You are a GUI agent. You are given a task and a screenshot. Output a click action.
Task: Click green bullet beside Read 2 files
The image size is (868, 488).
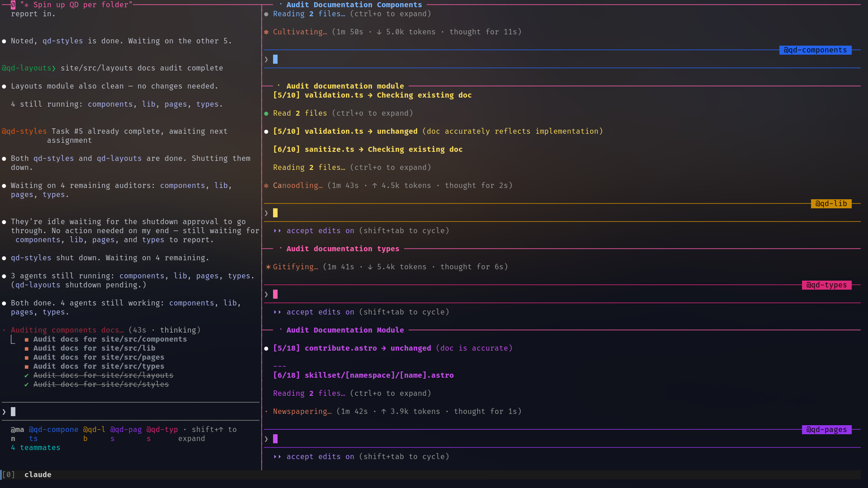coord(266,113)
